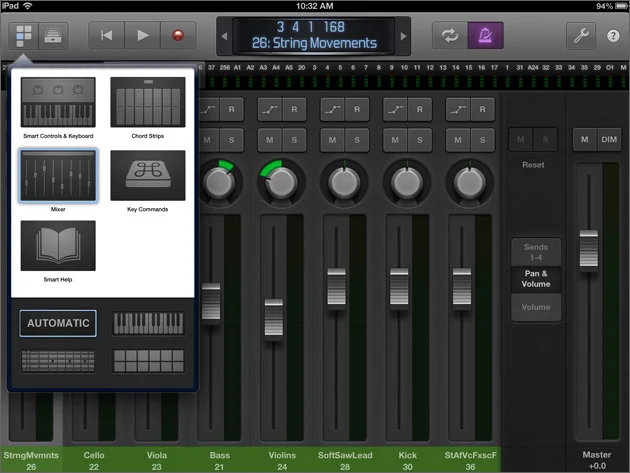Solo the Kick channel
Screen dimensions: 630x473
point(419,140)
